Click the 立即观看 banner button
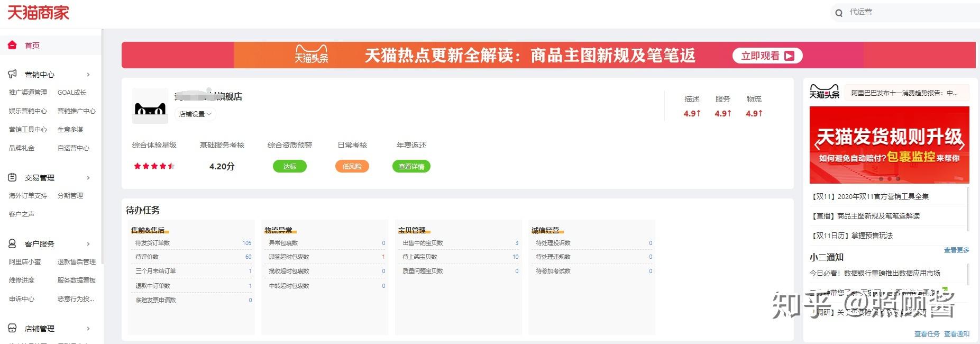Image resolution: width=980 pixels, height=344 pixels. point(767,56)
